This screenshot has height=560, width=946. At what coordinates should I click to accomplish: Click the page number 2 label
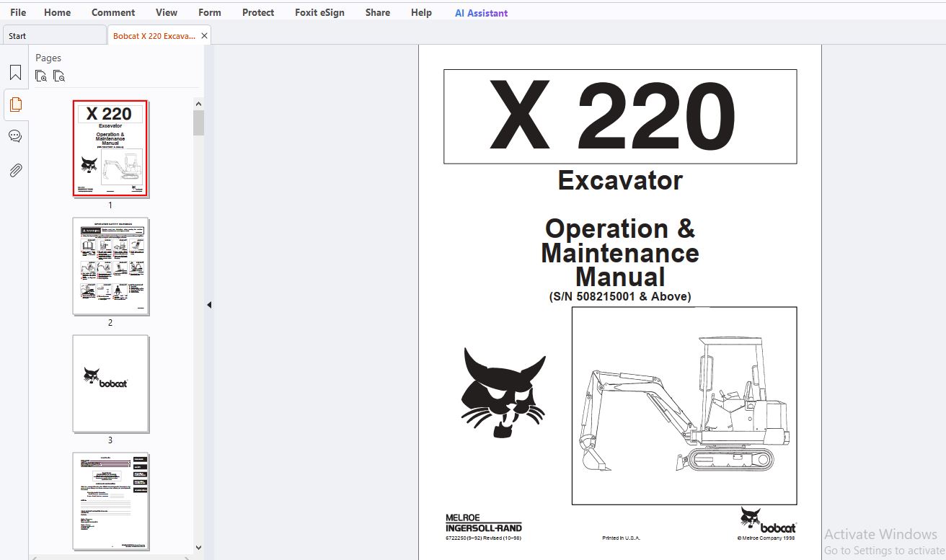(110, 323)
